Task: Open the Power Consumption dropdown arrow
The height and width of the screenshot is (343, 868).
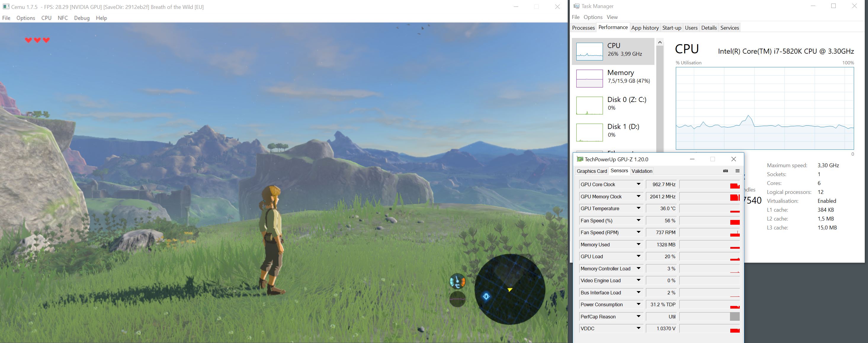Action: [638, 304]
